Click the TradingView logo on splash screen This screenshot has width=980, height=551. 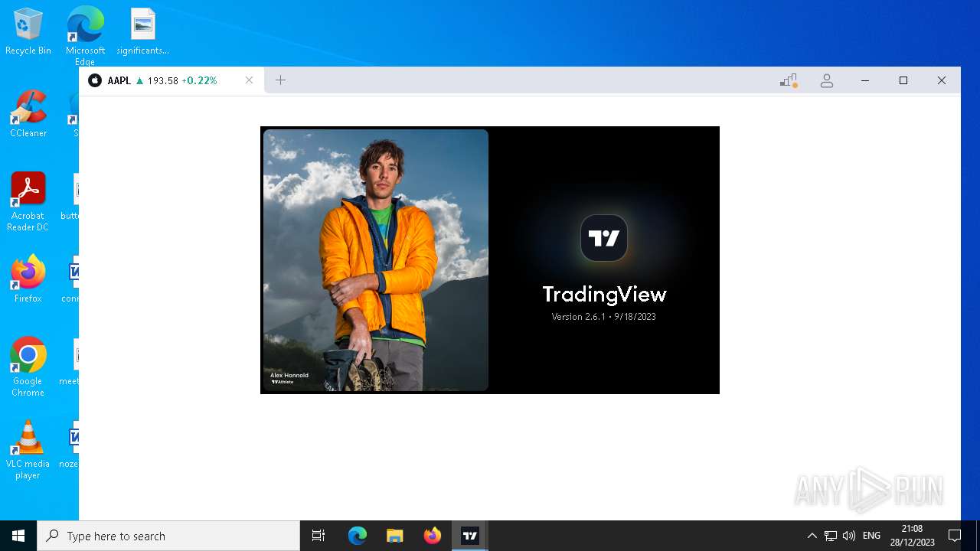(604, 238)
